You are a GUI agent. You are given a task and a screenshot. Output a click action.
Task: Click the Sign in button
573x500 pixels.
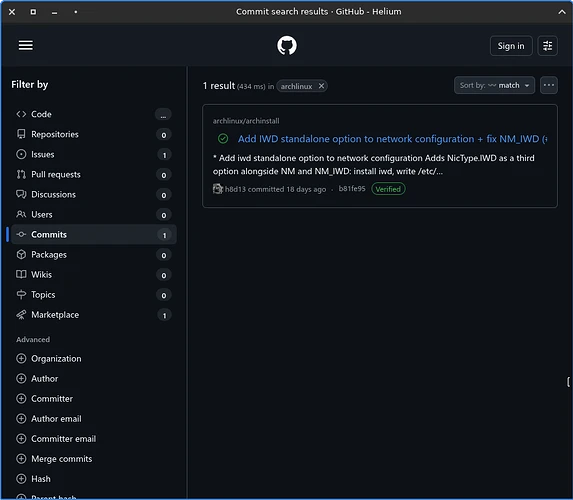511,46
